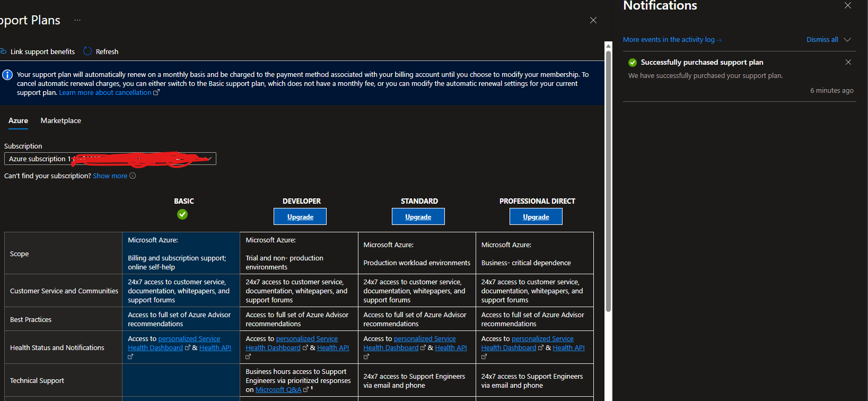This screenshot has height=401, width=868.
Task: Select the Technical Support row header
Action: tap(63, 380)
